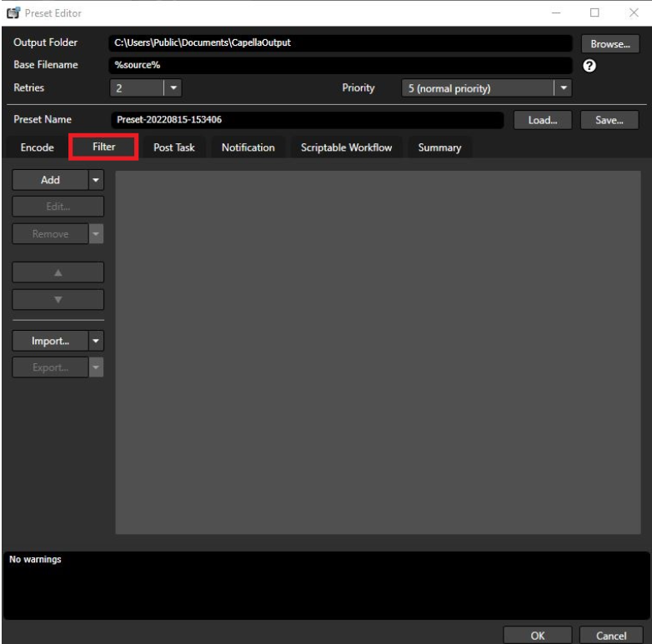Focus the Base Filename field

click(340, 65)
